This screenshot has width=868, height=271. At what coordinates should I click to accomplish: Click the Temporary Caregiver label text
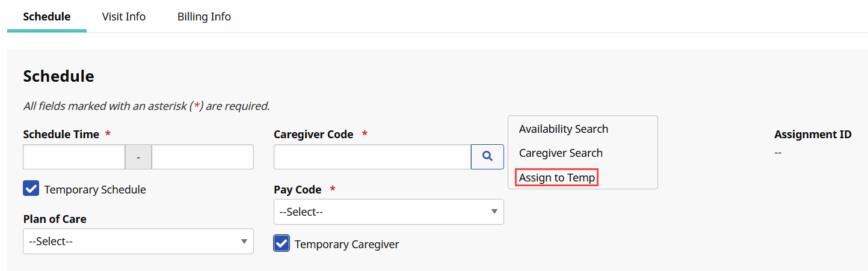[x=346, y=245]
